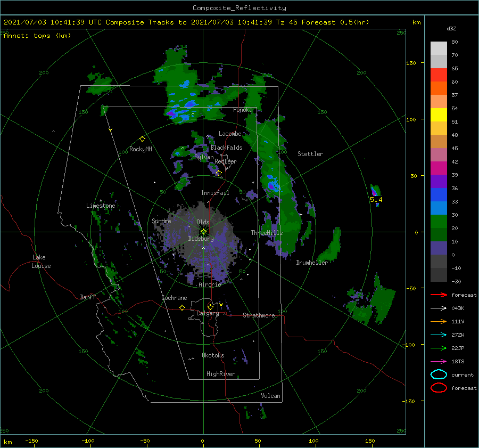Click the Didsbury label
This screenshot has width=479, height=448.
tap(201, 239)
